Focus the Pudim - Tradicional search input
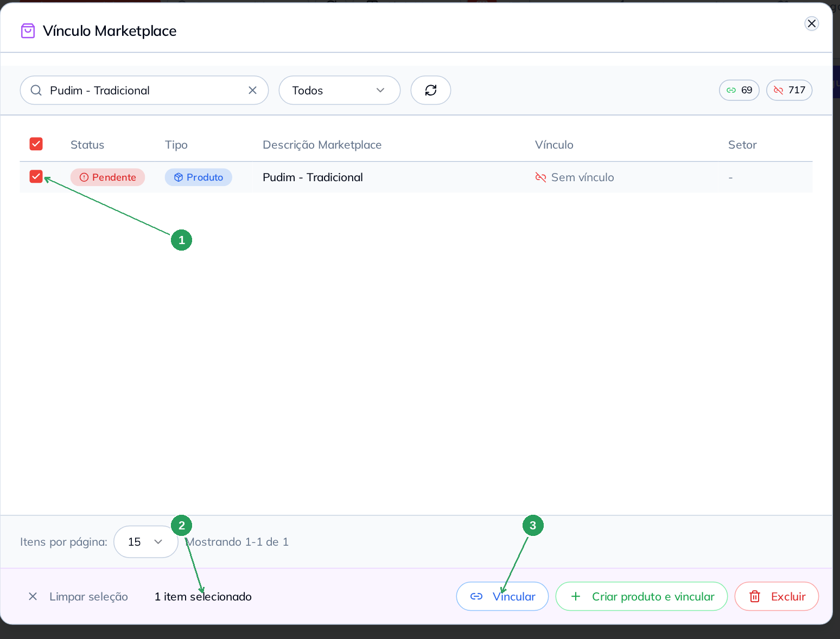Image resolution: width=840 pixels, height=639 pixels. (144, 90)
